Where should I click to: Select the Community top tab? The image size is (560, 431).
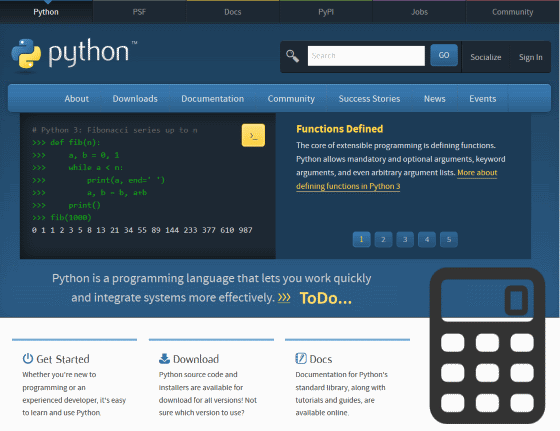pos(512,12)
